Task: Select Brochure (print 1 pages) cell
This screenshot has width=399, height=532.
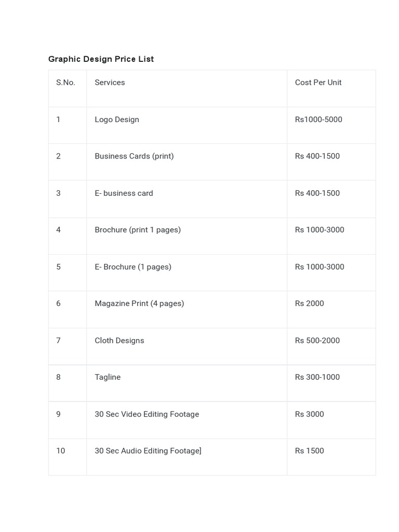Action: [x=138, y=230]
